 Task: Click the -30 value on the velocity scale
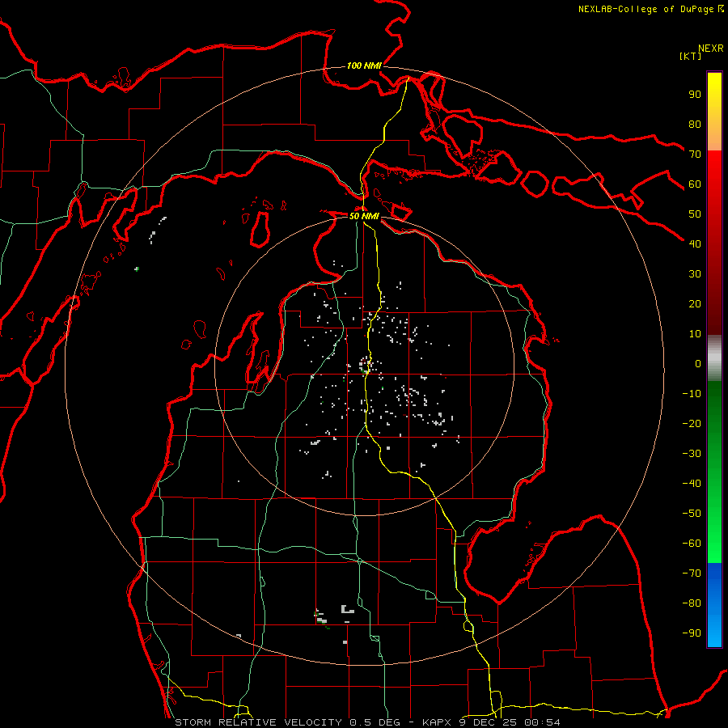692,454
